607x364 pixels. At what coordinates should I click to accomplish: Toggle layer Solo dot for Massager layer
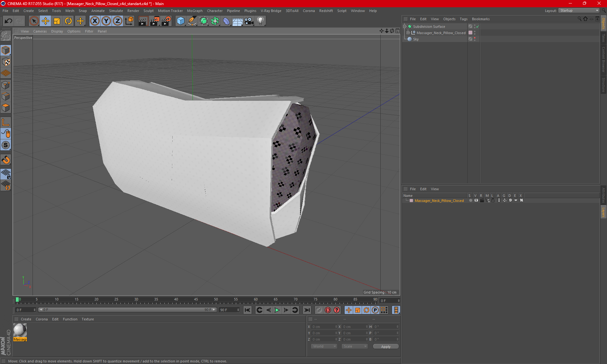click(470, 200)
